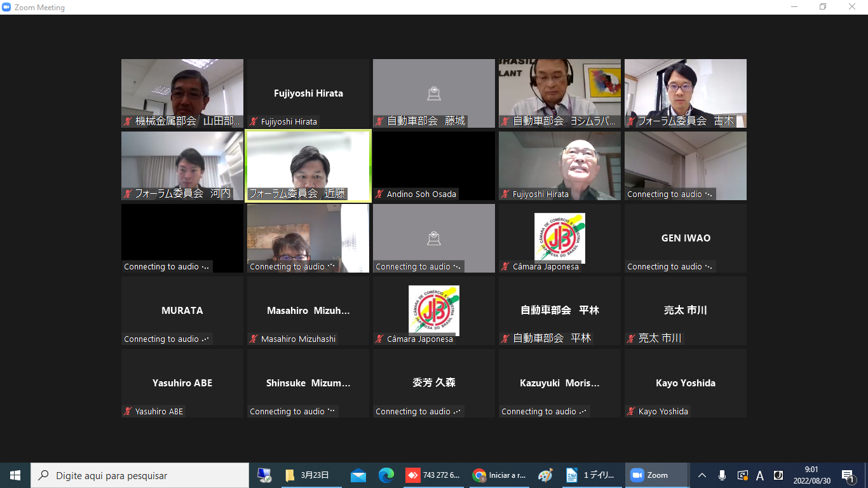
Task: Click muted mic icon on Andino Soh Osada tile
Action: [379, 194]
